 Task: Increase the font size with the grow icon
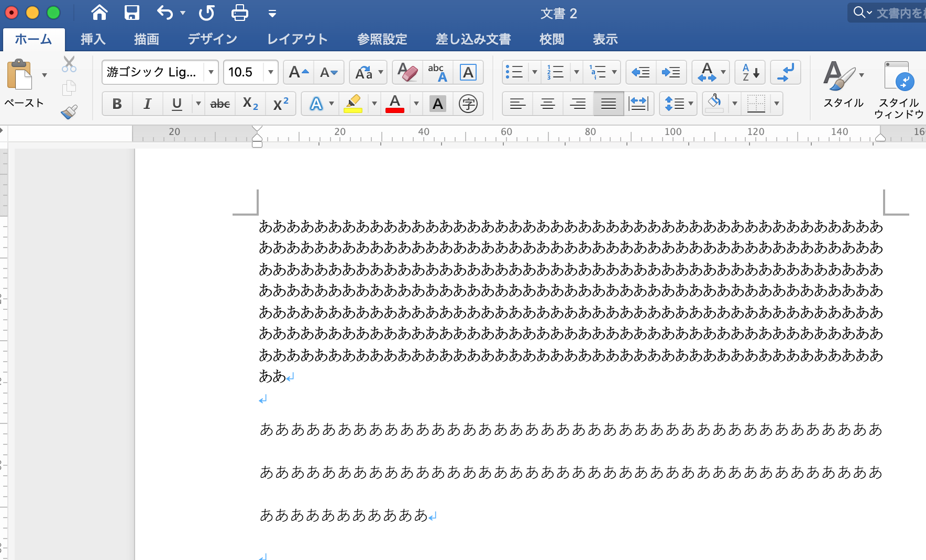298,72
